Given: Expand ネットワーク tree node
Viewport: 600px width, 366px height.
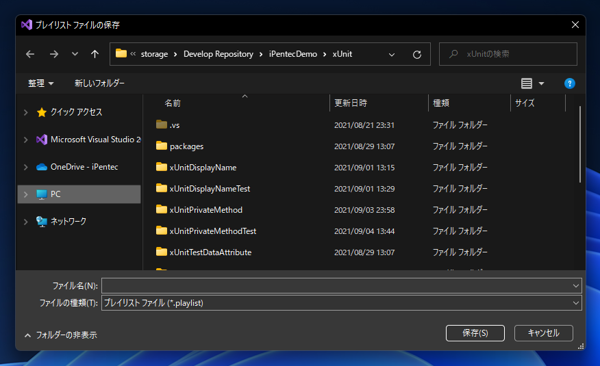Looking at the screenshot, I should [26, 222].
